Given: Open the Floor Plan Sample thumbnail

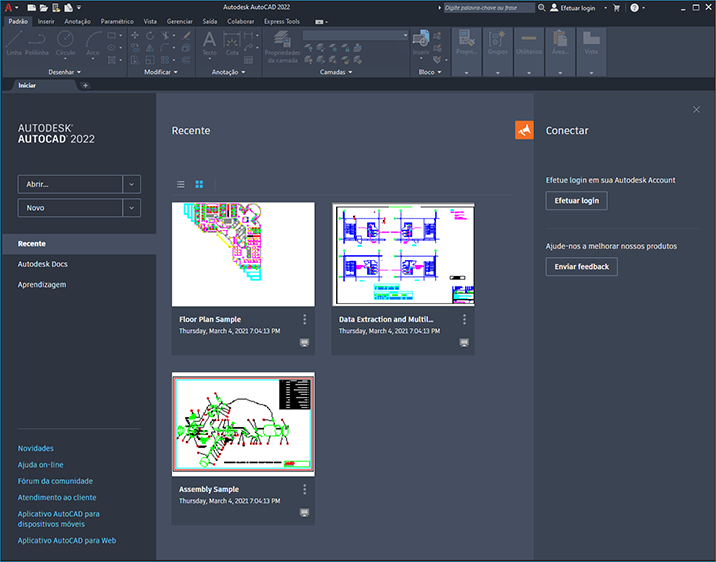Looking at the screenshot, I should point(243,254).
